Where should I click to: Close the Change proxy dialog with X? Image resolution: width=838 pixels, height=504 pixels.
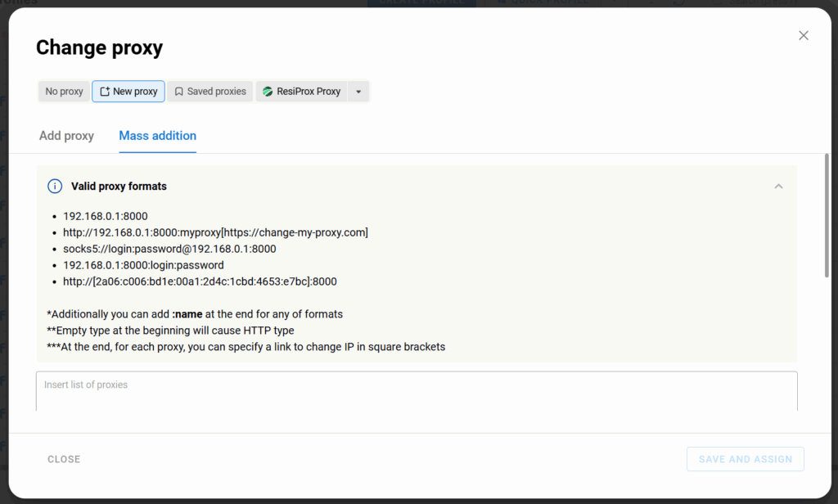[x=804, y=35]
